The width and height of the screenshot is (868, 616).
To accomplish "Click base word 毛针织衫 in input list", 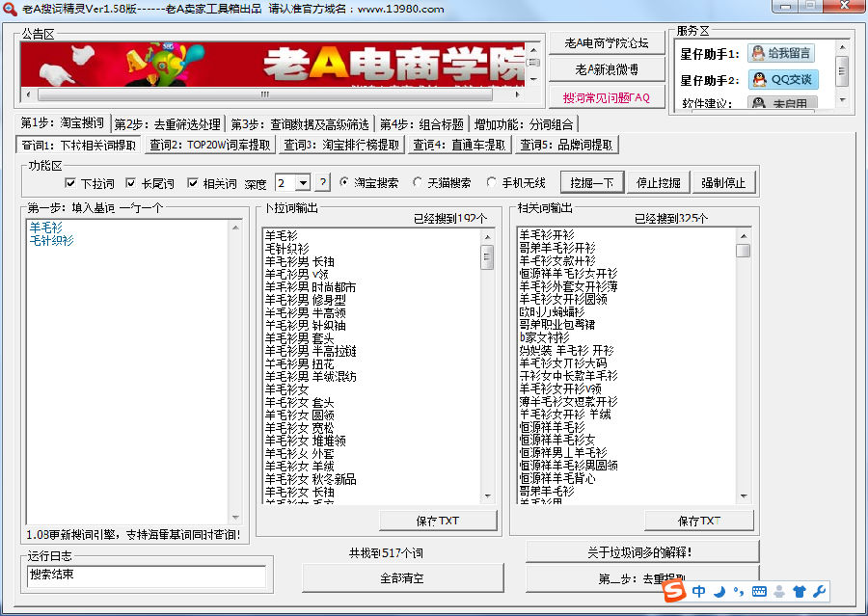I will pyautogui.click(x=51, y=241).
